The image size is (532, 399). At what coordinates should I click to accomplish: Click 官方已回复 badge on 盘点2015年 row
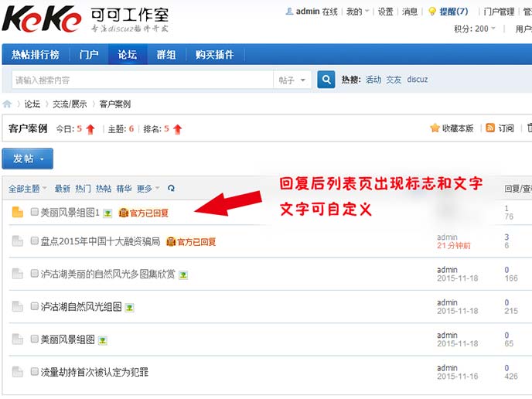click(191, 241)
